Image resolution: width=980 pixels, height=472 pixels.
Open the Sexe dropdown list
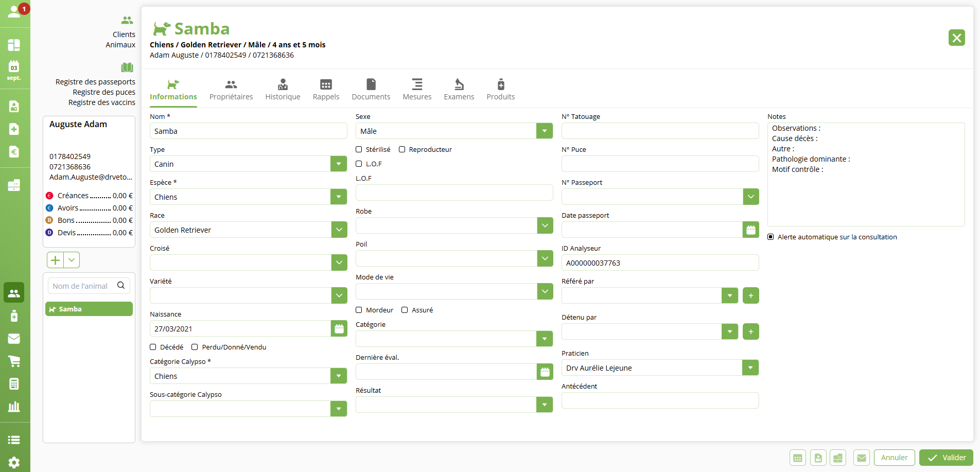pyautogui.click(x=544, y=131)
